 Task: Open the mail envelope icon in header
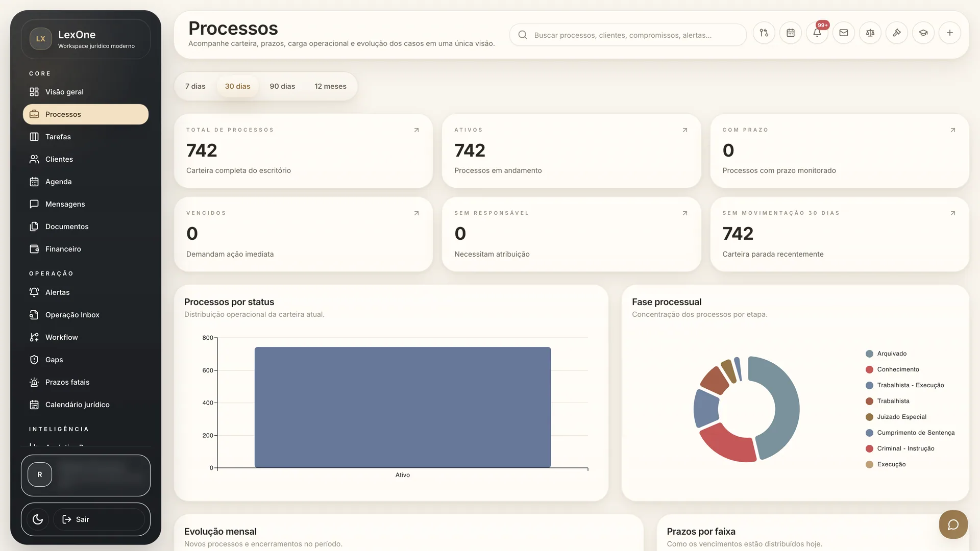click(x=843, y=33)
